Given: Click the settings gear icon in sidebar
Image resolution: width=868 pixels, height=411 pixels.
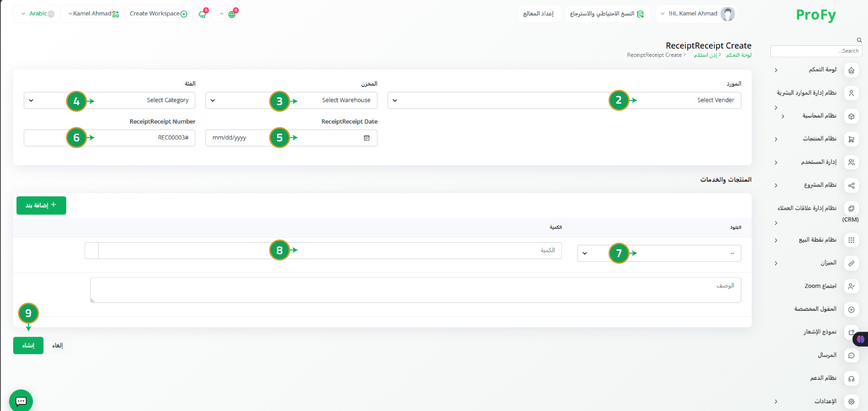Looking at the screenshot, I should pyautogui.click(x=851, y=402).
